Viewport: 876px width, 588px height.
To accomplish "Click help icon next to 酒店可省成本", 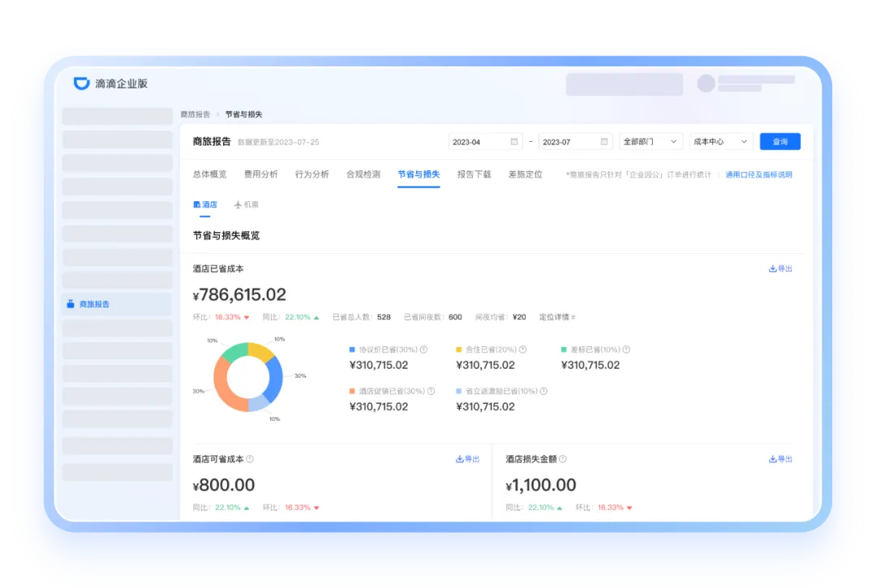I will [250, 459].
